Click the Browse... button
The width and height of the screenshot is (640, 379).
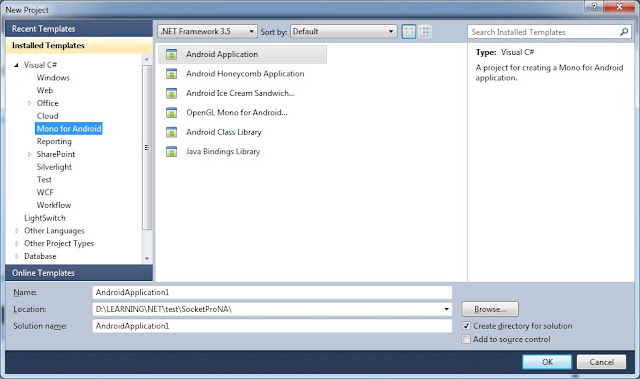point(490,309)
